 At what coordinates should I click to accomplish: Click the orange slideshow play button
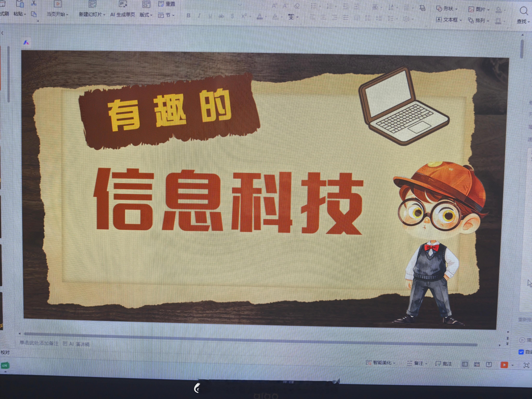pos(504,365)
